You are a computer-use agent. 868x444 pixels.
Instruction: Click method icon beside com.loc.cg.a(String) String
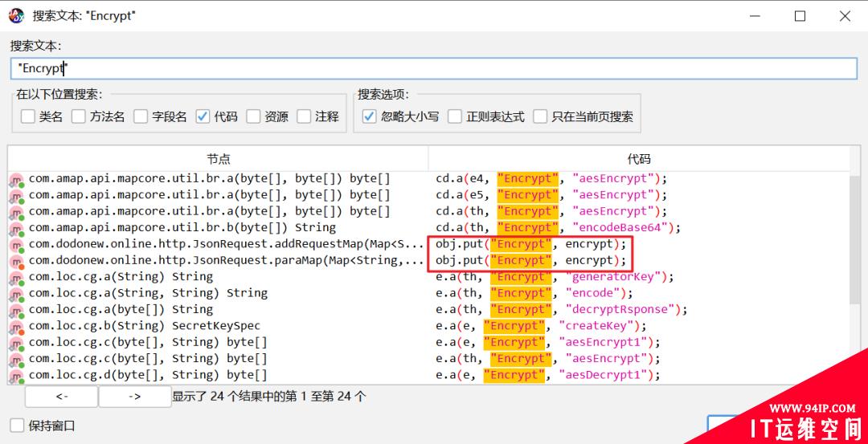pos(17,277)
